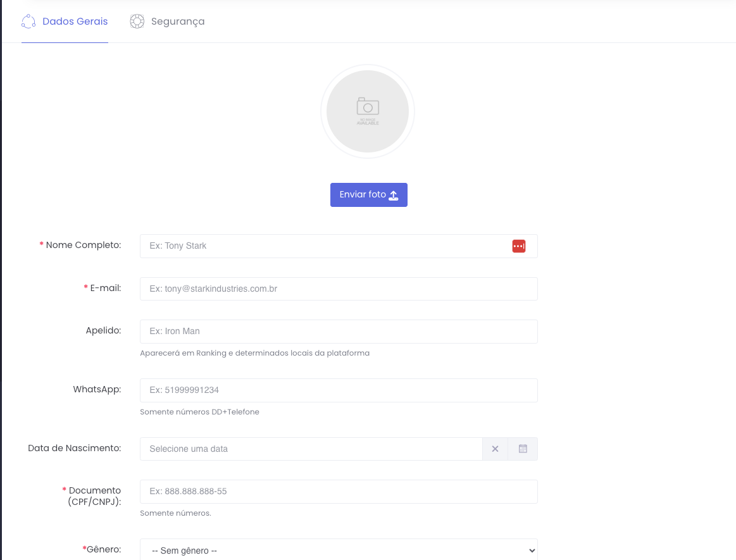Click the camera placeholder icon
This screenshot has height=560, width=736.
pos(368,106)
